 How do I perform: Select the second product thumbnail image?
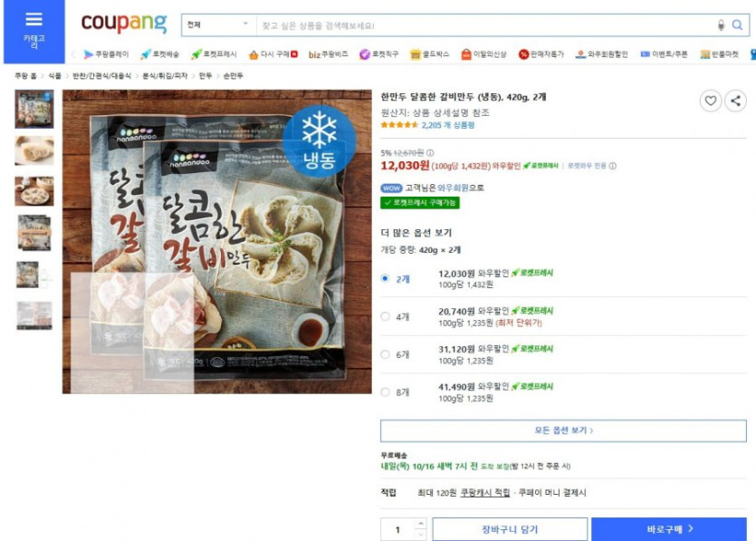coord(34,150)
